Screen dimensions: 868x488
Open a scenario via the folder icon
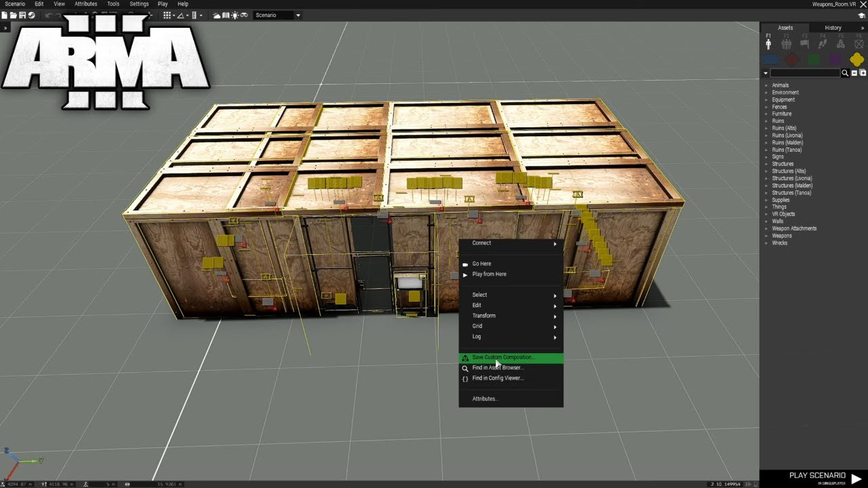click(x=14, y=16)
